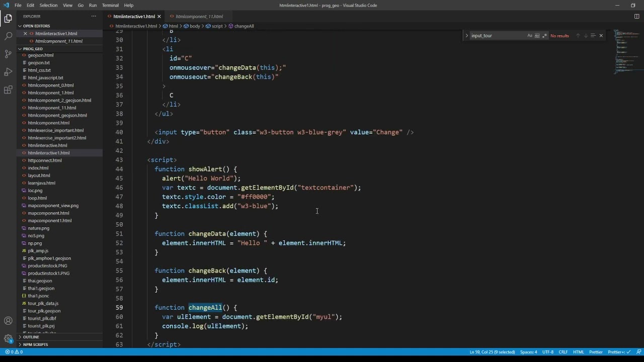The height and width of the screenshot is (362, 644).
Task: Switch to the htmlcomponent_11.html tab
Action: tap(199, 17)
